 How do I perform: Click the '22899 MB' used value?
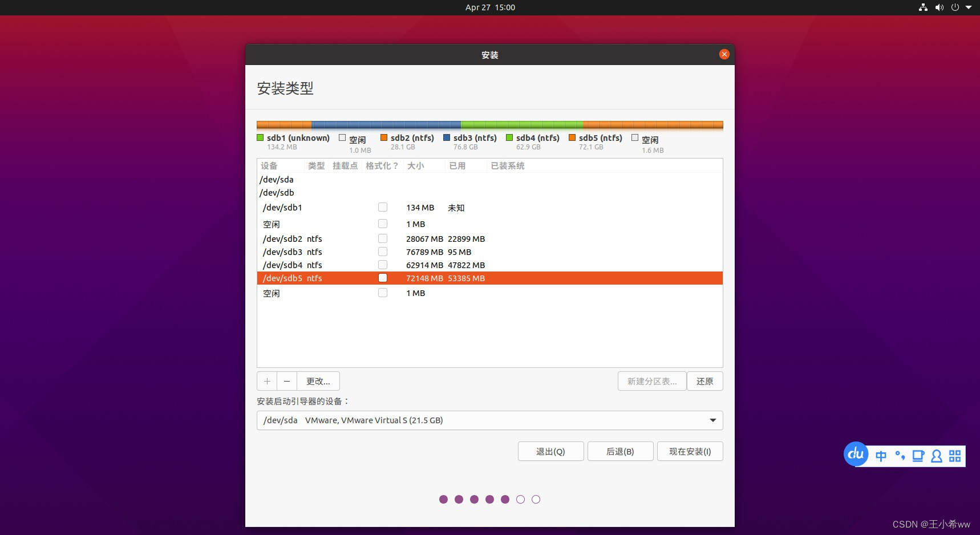(466, 239)
